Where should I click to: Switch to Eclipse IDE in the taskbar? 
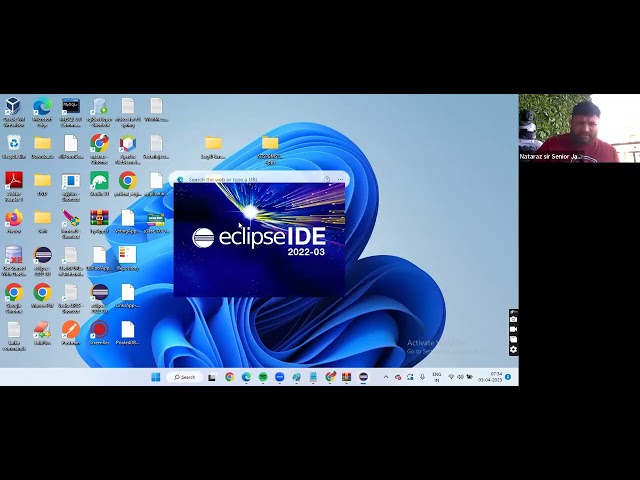(363, 377)
